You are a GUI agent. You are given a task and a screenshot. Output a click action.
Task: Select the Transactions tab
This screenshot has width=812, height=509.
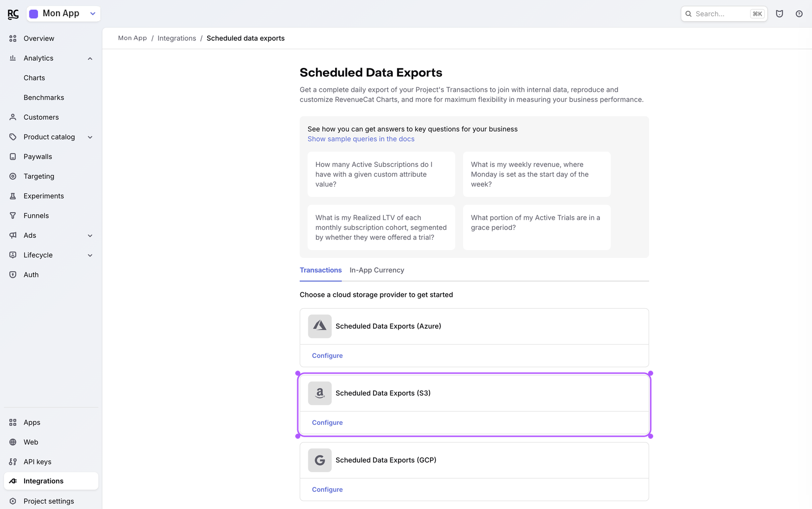point(321,270)
